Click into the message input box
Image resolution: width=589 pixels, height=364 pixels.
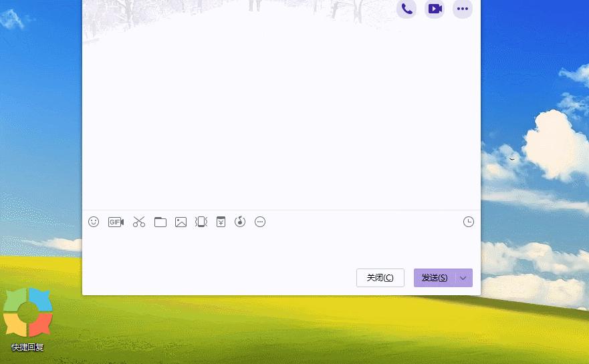(x=281, y=247)
